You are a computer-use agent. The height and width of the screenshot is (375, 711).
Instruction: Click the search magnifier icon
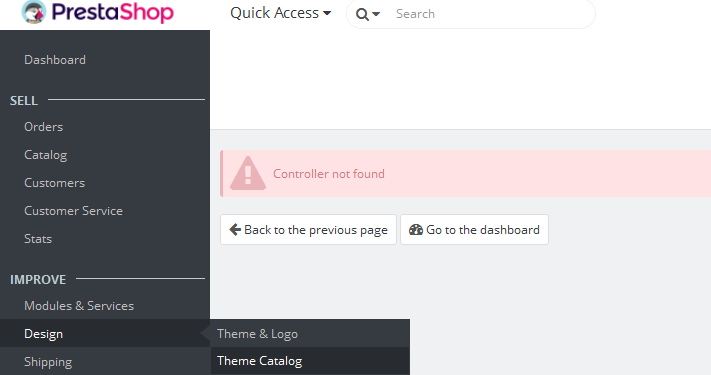(x=362, y=15)
